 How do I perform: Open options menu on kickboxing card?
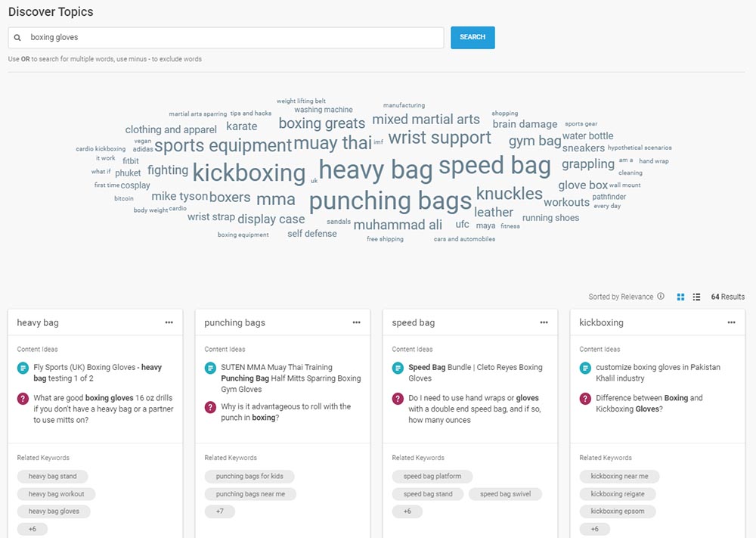click(x=732, y=322)
